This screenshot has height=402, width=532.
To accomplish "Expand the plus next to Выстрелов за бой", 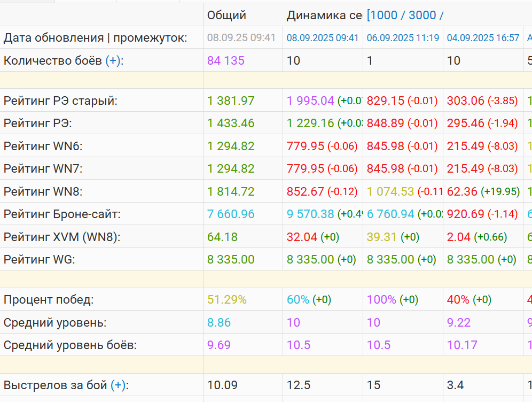I will click(x=119, y=385).
